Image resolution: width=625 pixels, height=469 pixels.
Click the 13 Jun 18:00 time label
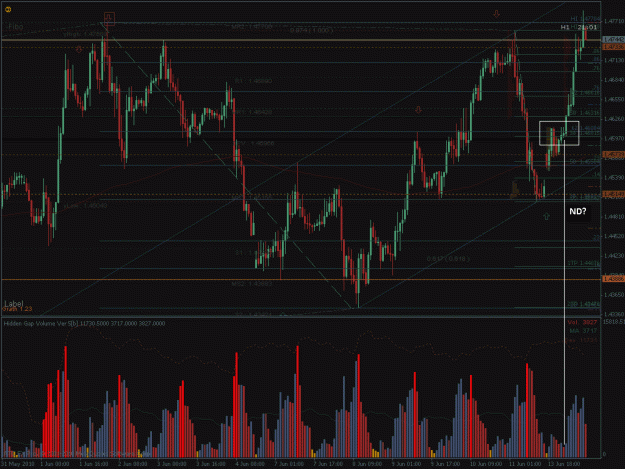(x=564, y=464)
